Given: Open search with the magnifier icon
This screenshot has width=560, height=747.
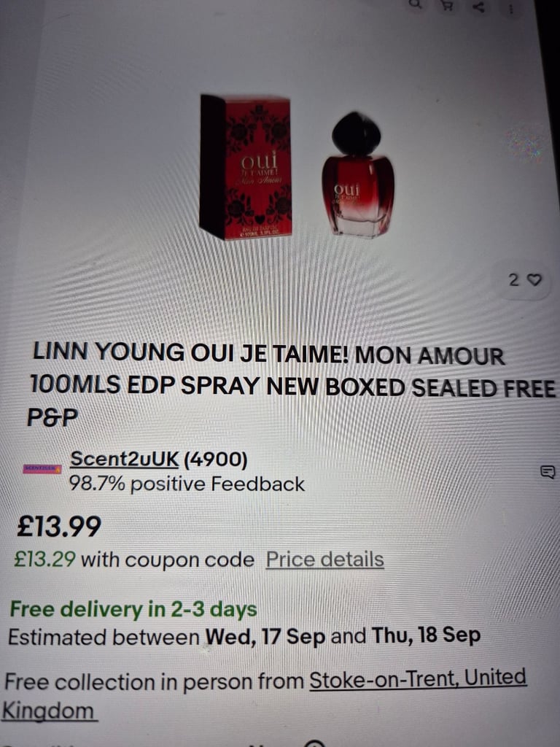Looking at the screenshot, I should (x=416, y=4).
